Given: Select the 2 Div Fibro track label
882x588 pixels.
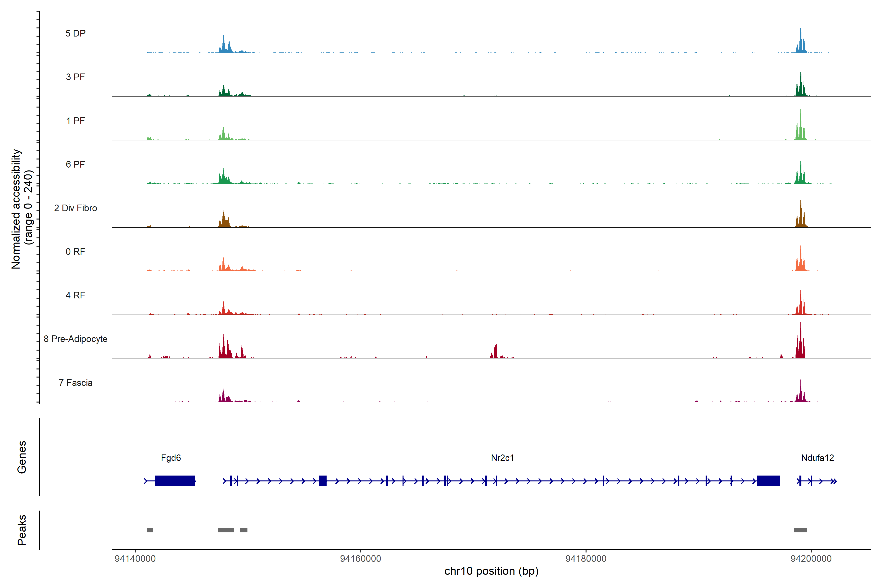Looking at the screenshot, I should click(75, 208).
